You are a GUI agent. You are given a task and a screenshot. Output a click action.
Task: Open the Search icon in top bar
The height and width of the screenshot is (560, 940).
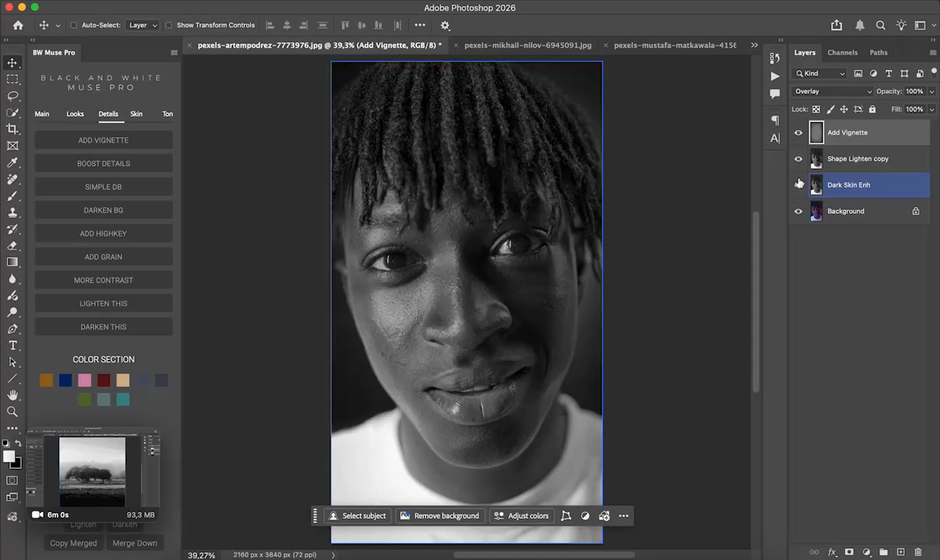click(881, 25)
